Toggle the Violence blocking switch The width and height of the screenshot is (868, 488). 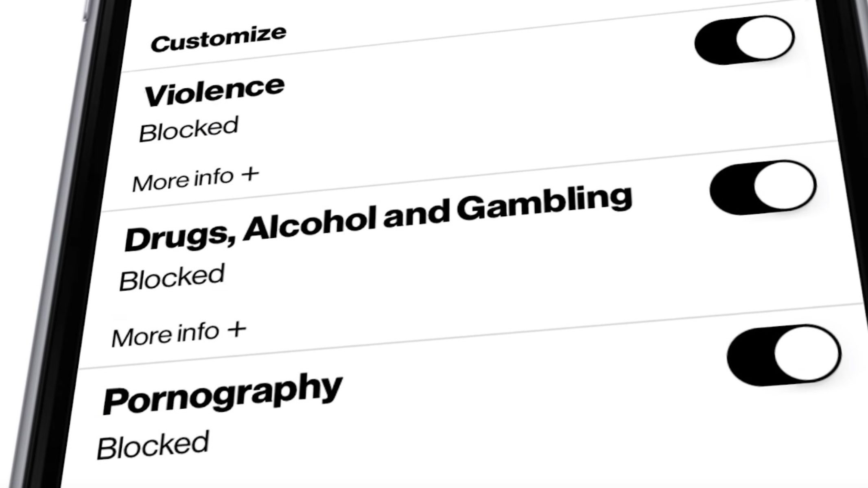(744, 40)
